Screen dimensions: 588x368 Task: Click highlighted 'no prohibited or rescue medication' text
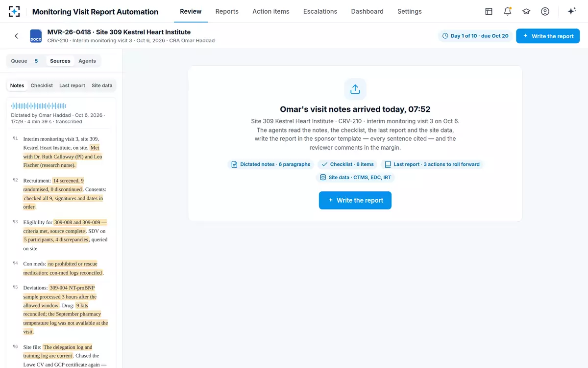[63, 268]
